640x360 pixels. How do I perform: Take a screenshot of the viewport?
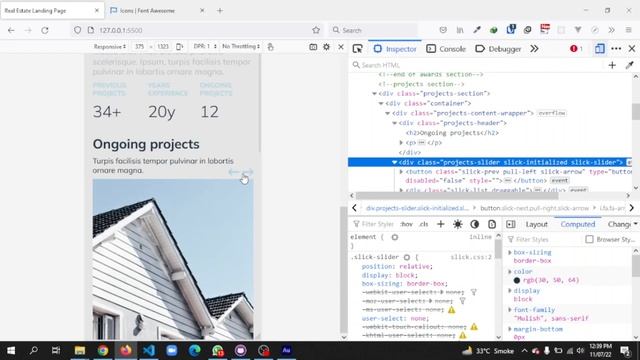[x=313, y=47]
